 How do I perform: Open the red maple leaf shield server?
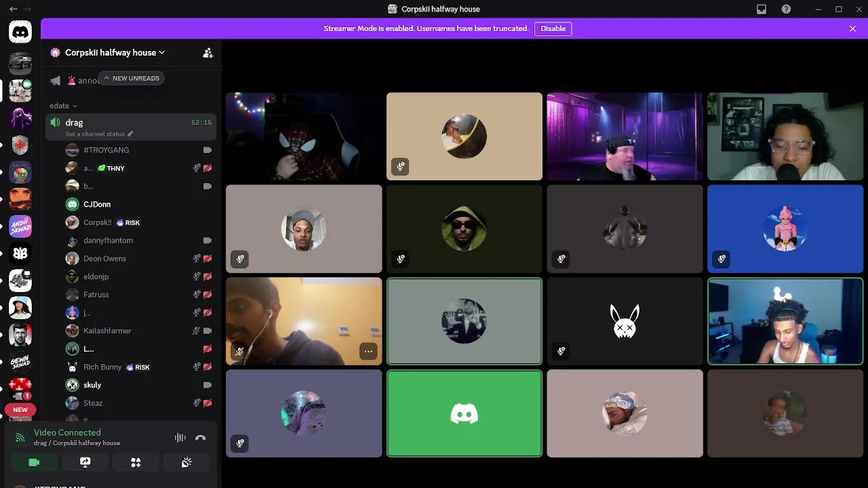click(x=20, y=144)
